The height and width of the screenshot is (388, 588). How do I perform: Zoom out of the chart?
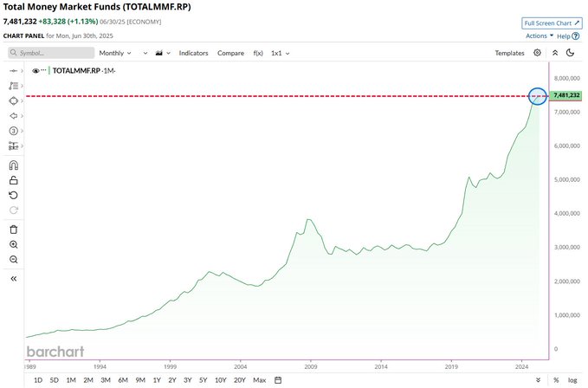tap(14, 260)
